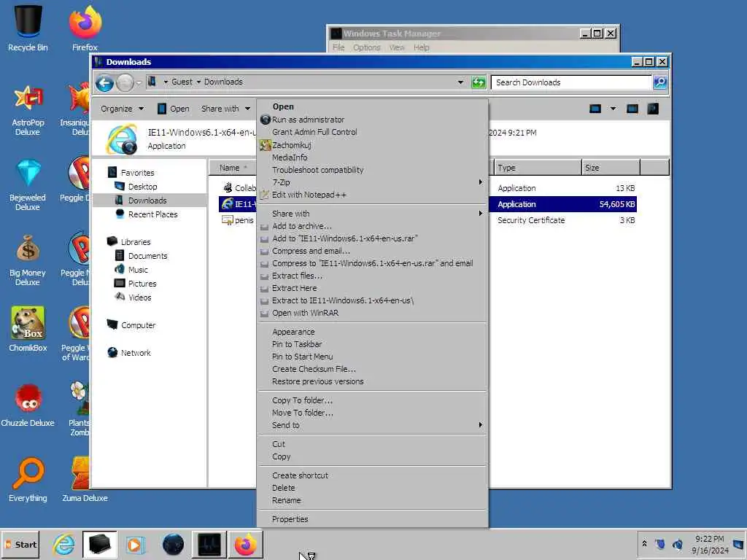Click the change view icon in toolbar
Viewport: 747px width, 560px height.
pos(595,109)
